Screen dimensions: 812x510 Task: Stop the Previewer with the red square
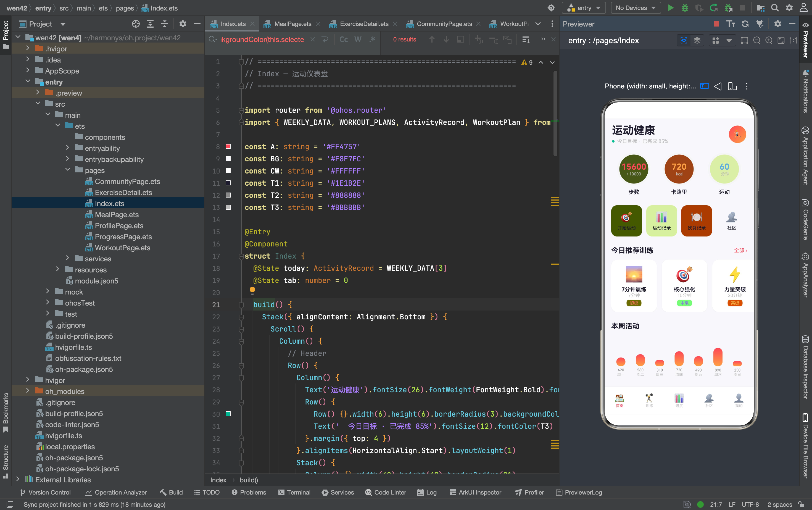coord(716,24)
